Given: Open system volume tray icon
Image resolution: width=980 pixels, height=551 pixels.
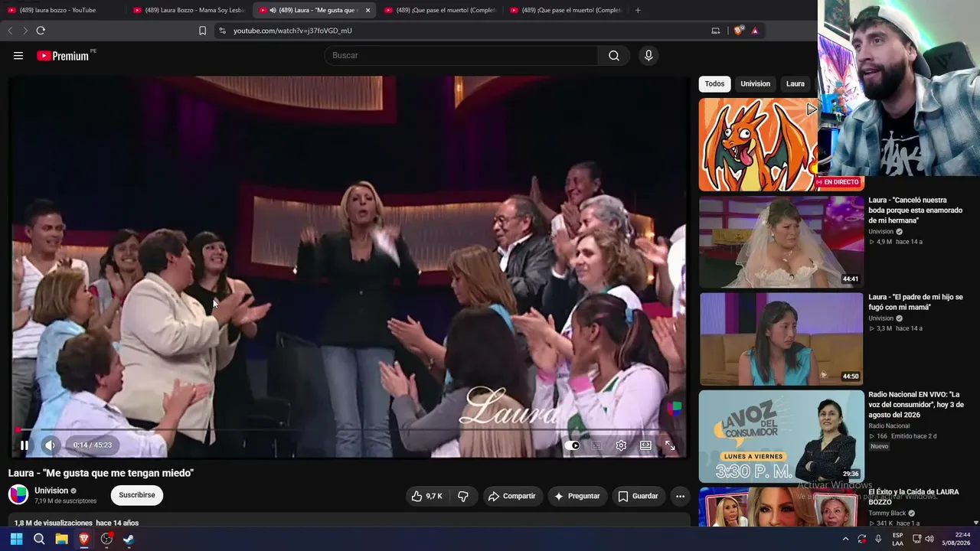Looking at the screenshot, I should point(929,539).
